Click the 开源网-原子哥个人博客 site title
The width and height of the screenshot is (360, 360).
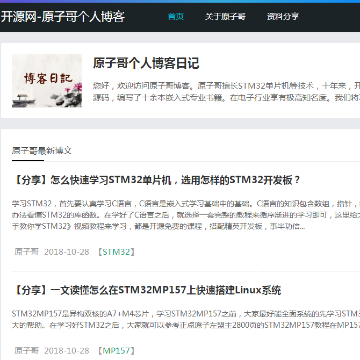(63, 17)
